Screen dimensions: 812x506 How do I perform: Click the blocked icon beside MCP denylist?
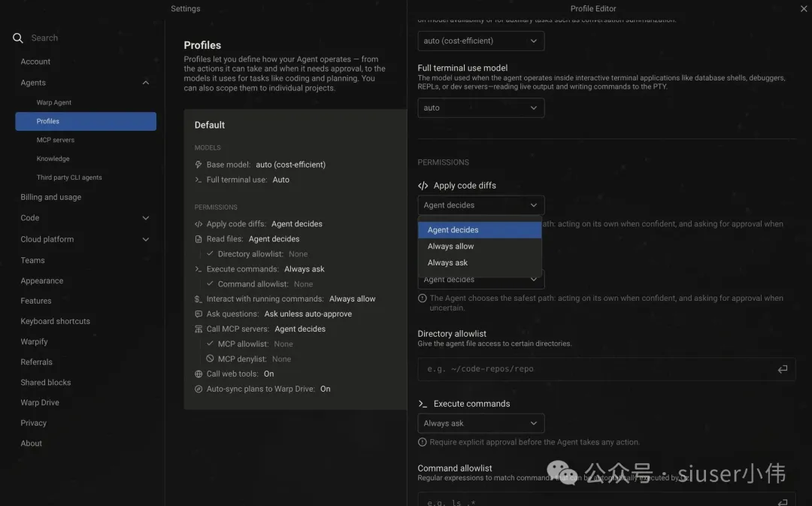[210, 359]
